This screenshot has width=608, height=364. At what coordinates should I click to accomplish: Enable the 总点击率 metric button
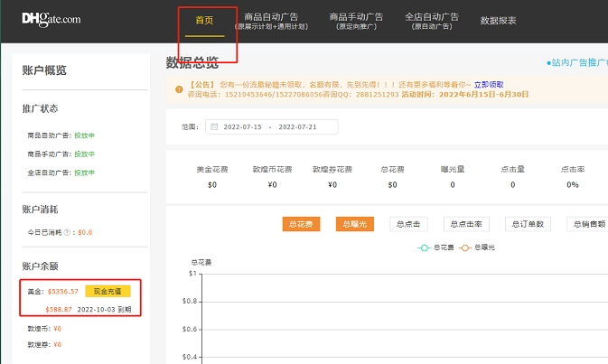[466, 224]
